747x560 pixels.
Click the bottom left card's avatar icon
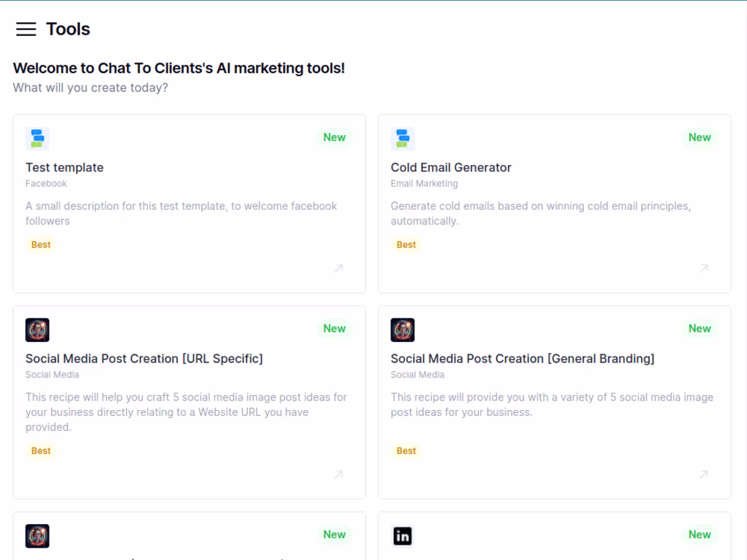pos(37,536)
